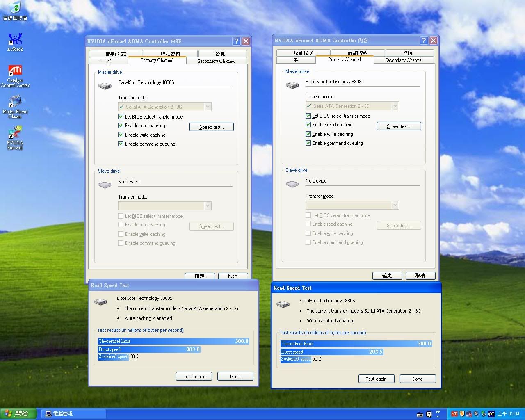Click the Sustained speed bar reading 60.3
This screenshot has width=525, height=420.
[x=113, y=356]
